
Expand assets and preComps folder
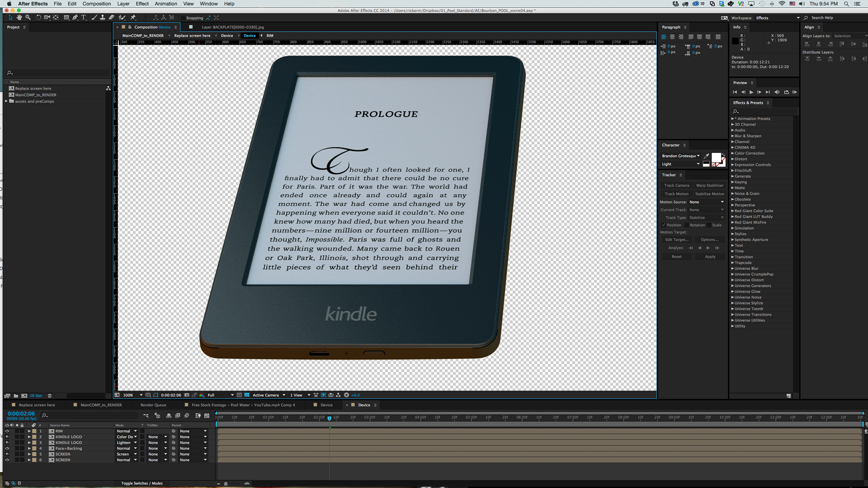pyautogui.click(x=6, y=101)
